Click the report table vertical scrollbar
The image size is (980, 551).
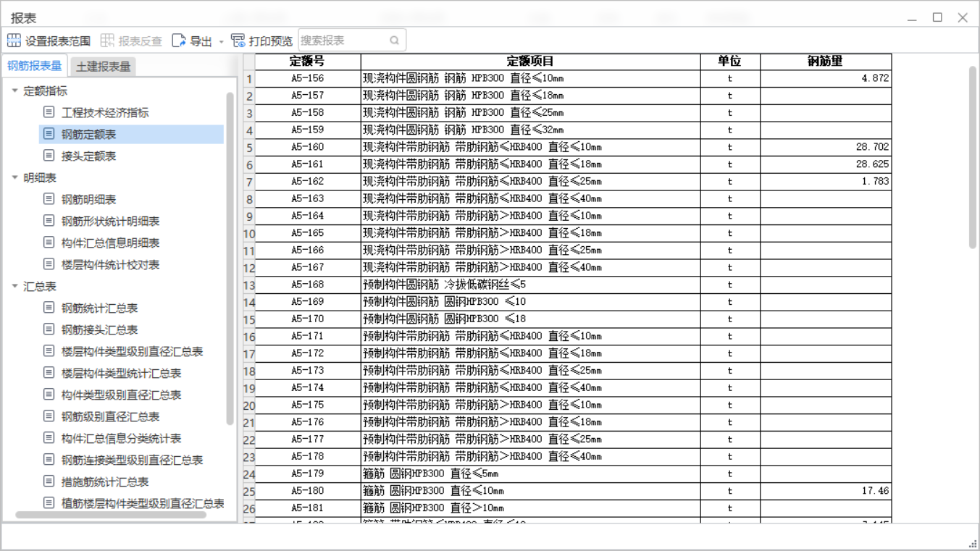[973, 157]
